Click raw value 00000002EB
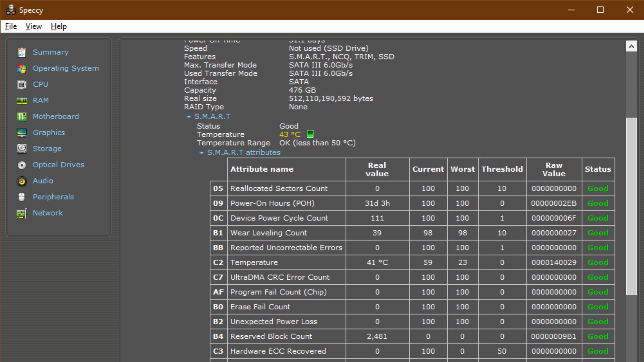 (x=554, y=203)
